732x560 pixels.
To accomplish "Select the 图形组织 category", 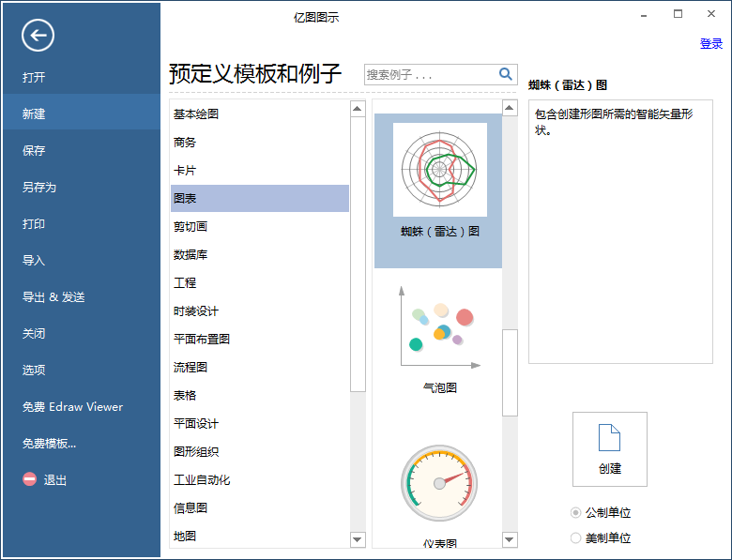I will tap(260, 451).
